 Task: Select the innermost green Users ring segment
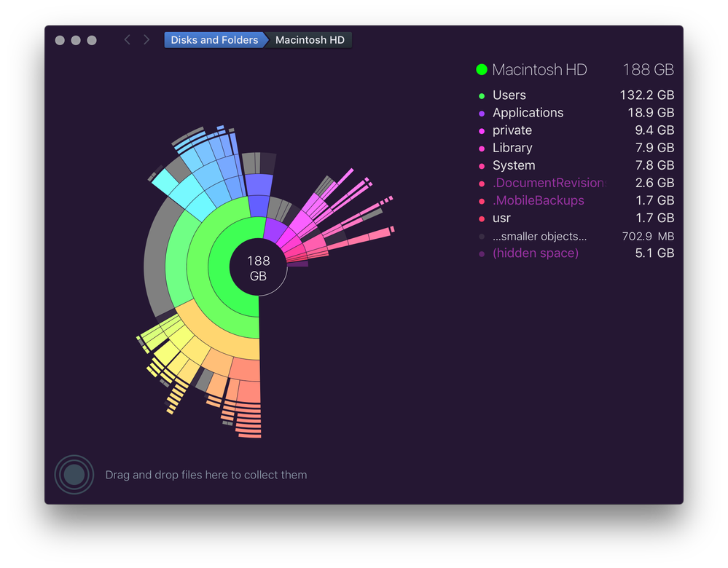[x=219, y=268]
